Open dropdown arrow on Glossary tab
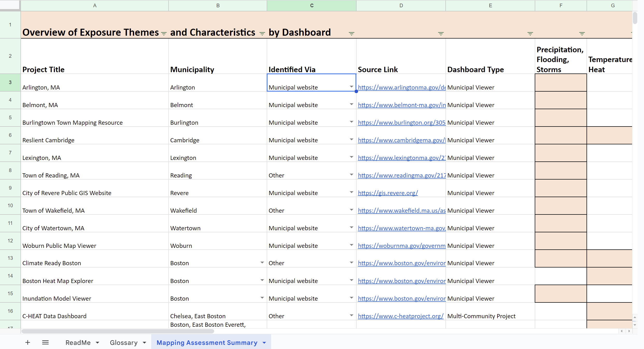The width and height of the screenshot is (644, 349). [144, 343]
